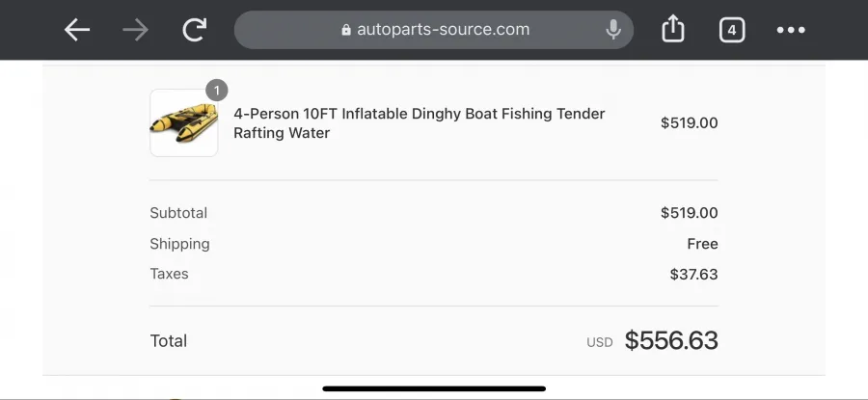868x400 pixels.
Task: Tap the home indicator bar at bottom
Action: point(434,388)
